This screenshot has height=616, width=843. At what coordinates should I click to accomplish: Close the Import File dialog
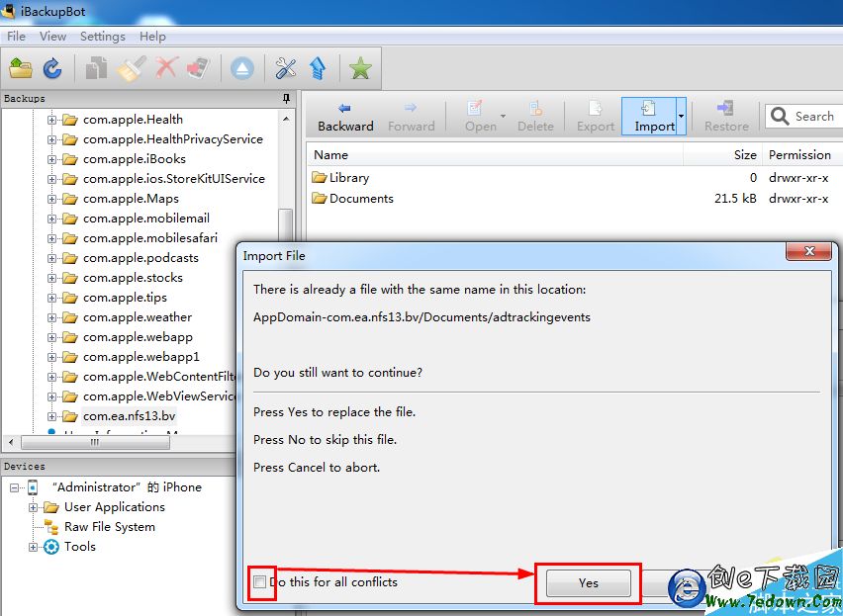[809, 251]
